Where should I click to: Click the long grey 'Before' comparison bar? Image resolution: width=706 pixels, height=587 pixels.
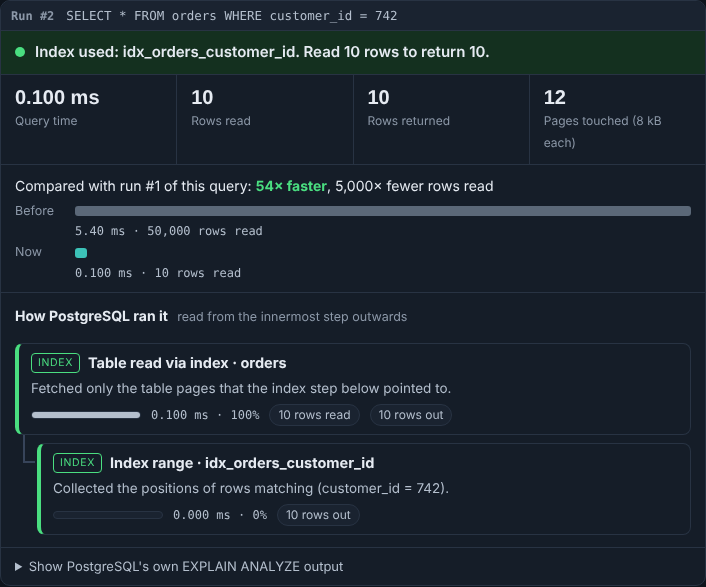point(383,211)
